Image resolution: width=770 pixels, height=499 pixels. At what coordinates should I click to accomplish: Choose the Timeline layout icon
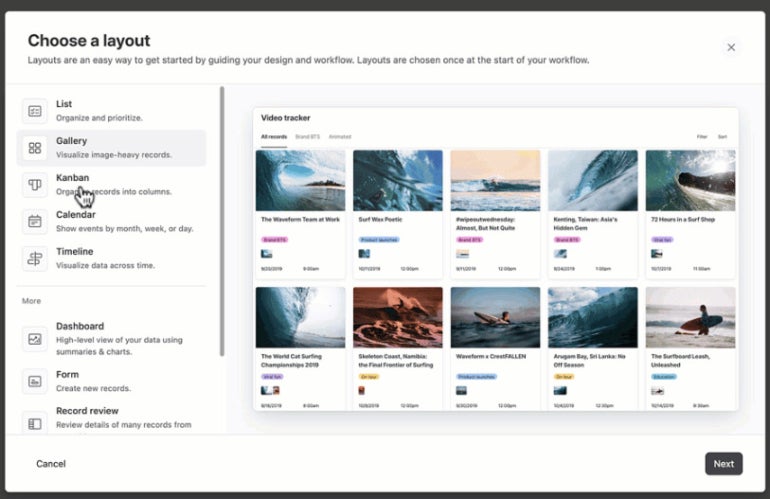pyautogui.click(x=35, y=259)
